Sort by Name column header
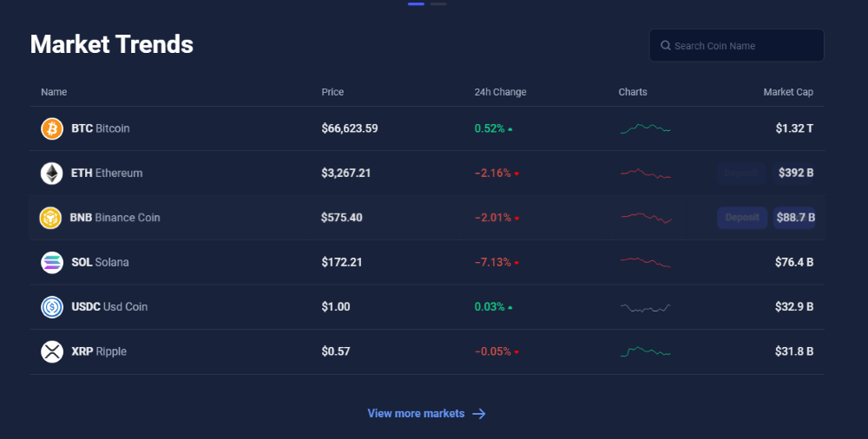Image resolution: width=868 pixels, height=439 pixels. point(54,92)
